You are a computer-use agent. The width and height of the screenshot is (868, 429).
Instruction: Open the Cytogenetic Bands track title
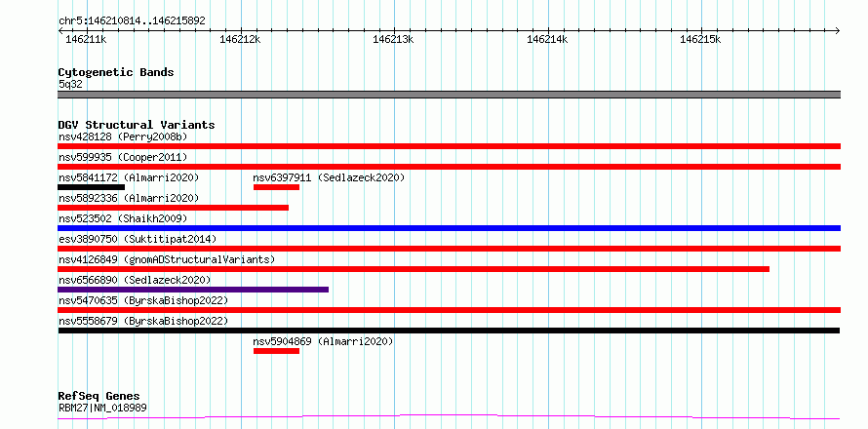116,72
